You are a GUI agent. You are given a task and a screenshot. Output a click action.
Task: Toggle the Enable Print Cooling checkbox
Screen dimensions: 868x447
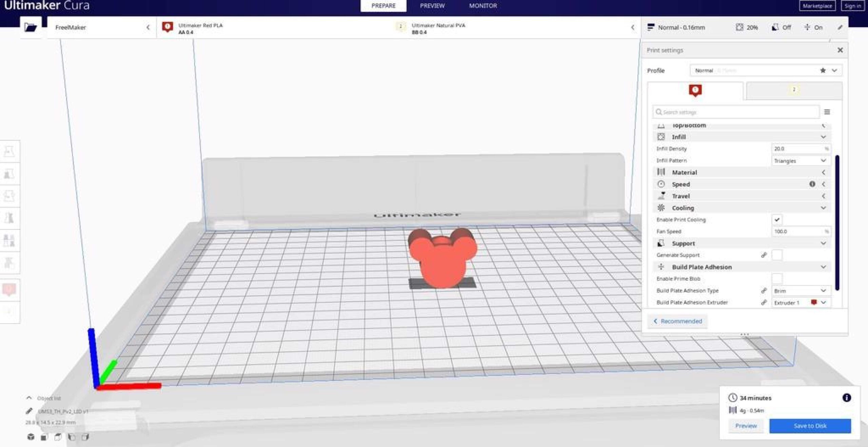coord(777,220)
